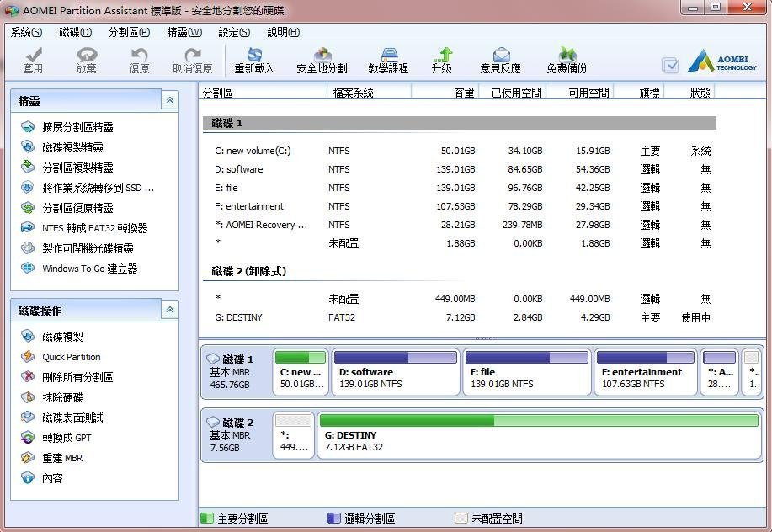Launch 磁碟複製精靈 wizard

62,147
